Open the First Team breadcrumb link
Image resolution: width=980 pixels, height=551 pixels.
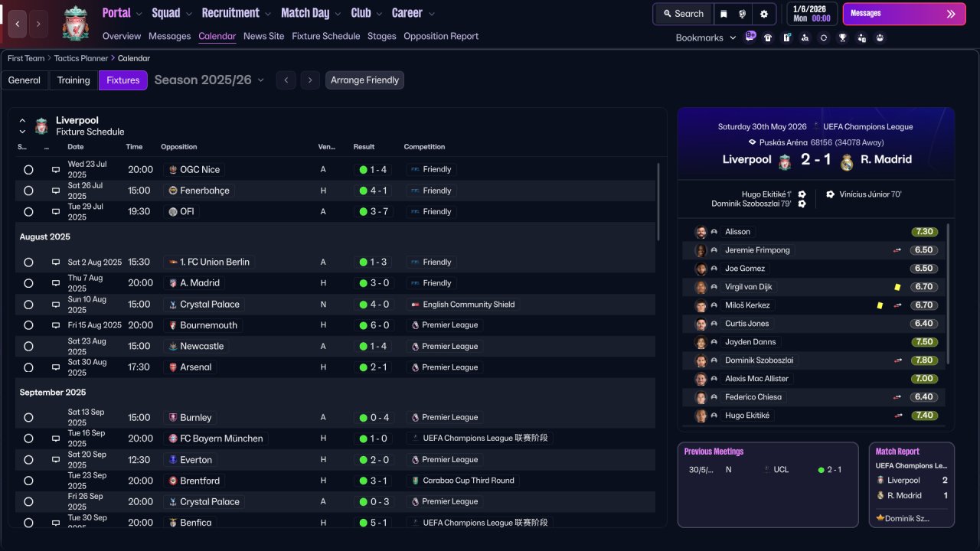pos(26,58)
